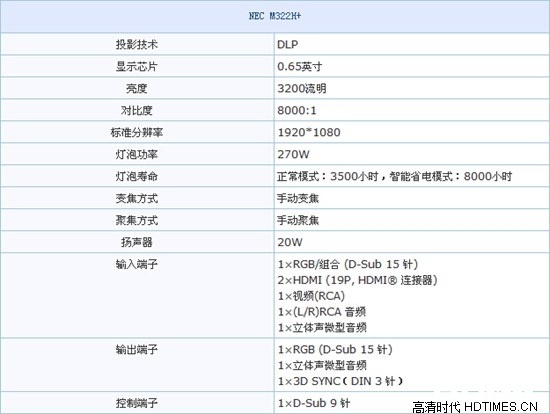The image size is (550, 414).
Task: Select the 聚焦方式 label
Action: [136, 220]
